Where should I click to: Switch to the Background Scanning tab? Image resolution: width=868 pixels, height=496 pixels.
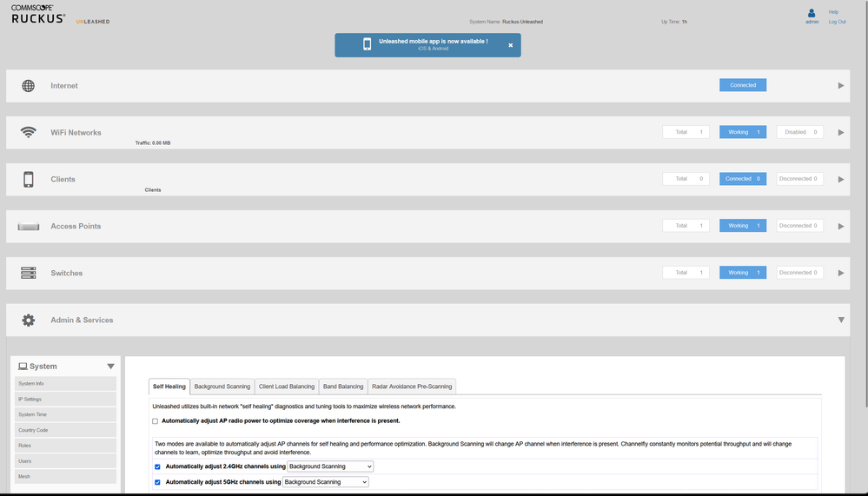tap(222, 387)
